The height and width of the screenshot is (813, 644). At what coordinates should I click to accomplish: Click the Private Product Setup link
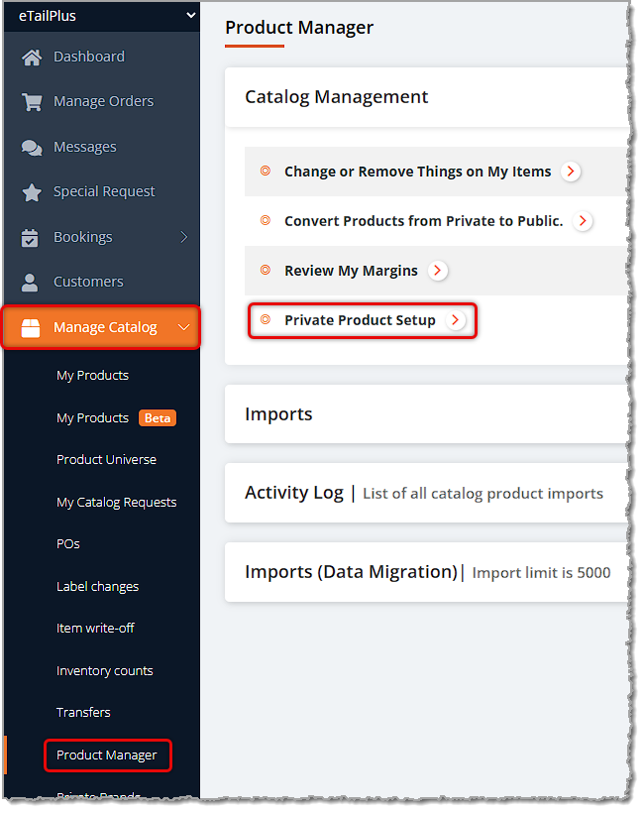tap(360, 320)
